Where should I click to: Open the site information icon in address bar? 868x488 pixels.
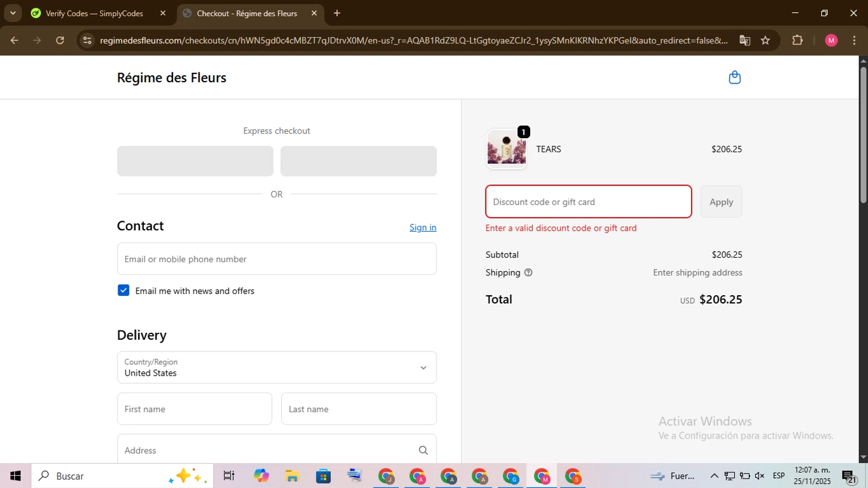point(87,41)
